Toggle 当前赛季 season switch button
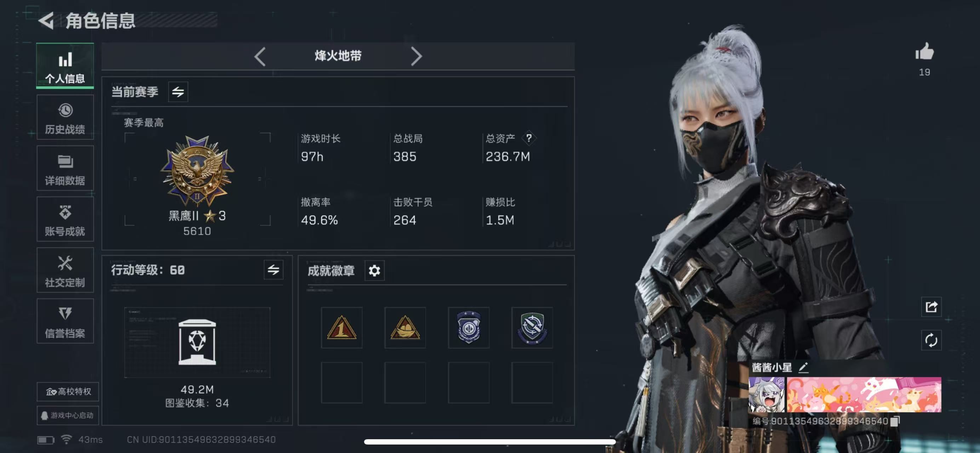The height and width of the screenshot is (453, 980). click(x=178, y=92)
